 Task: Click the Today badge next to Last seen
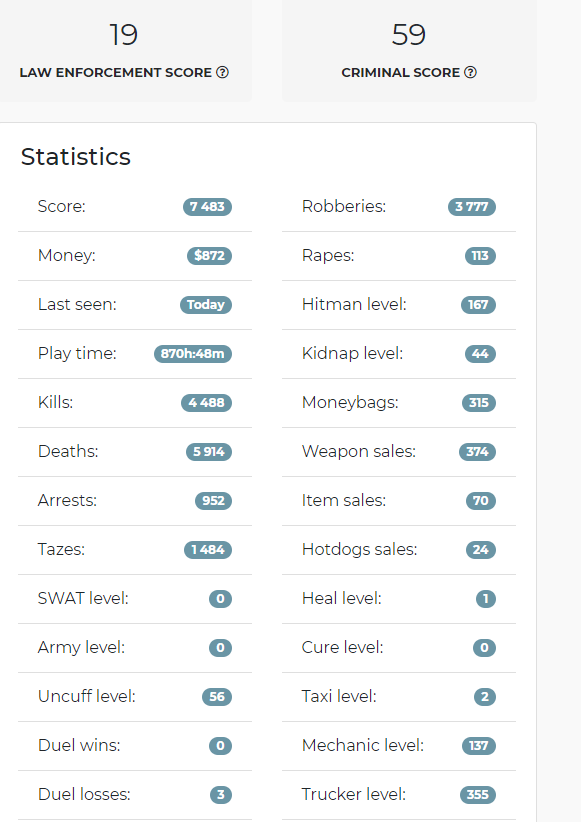pos(206,305)
